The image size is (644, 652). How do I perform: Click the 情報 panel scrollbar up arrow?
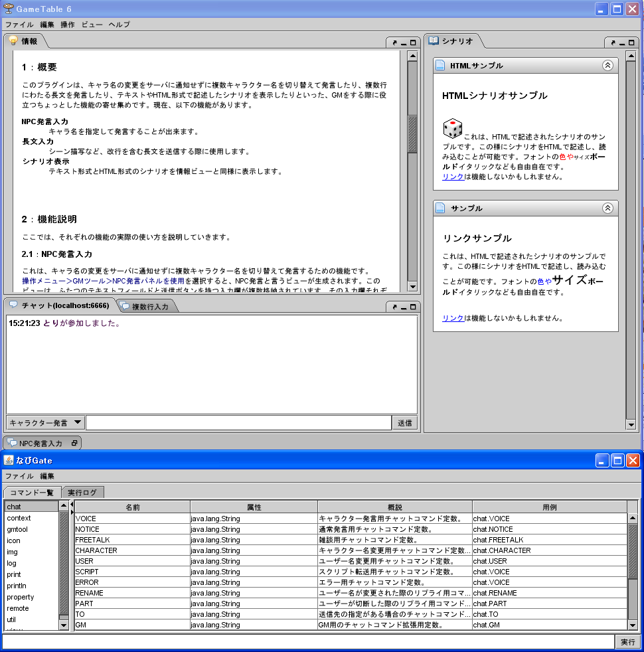[412, 56]
